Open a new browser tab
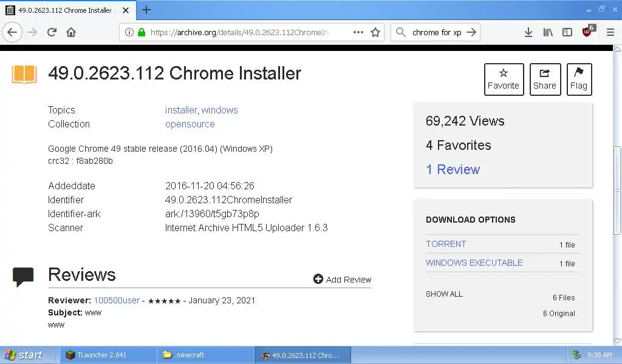622x364 pixels. pyautogui.click(x=146, y=10)
